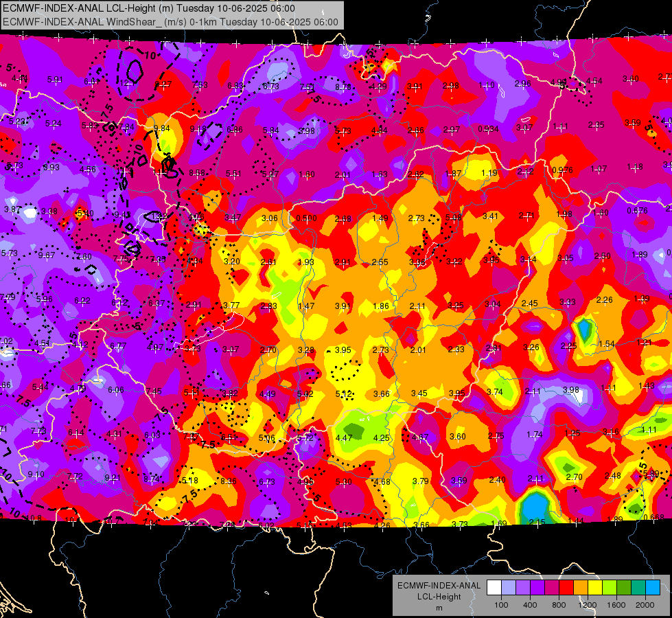The width and height of the screenshot is (672, 618).
Task: Pick the lime yellow-green legend swatch
Action: pos(609,588)
